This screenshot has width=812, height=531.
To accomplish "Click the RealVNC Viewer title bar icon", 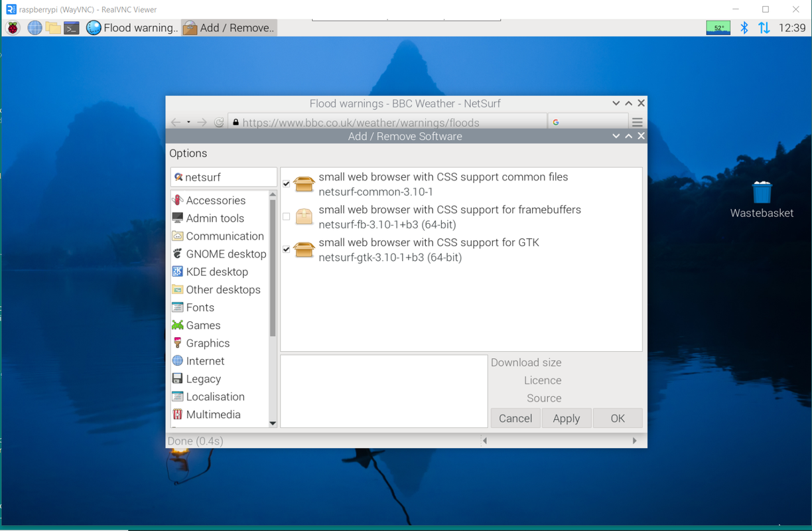I will pos(11,9).
